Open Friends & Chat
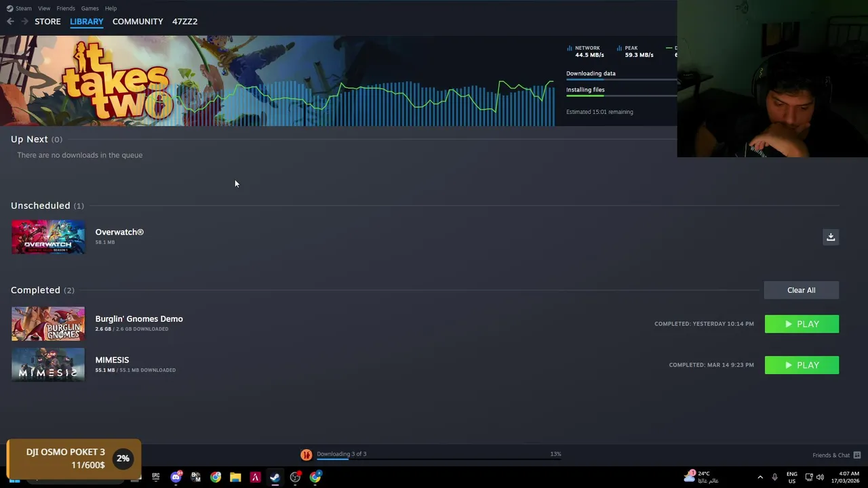 tap(836, 455)
